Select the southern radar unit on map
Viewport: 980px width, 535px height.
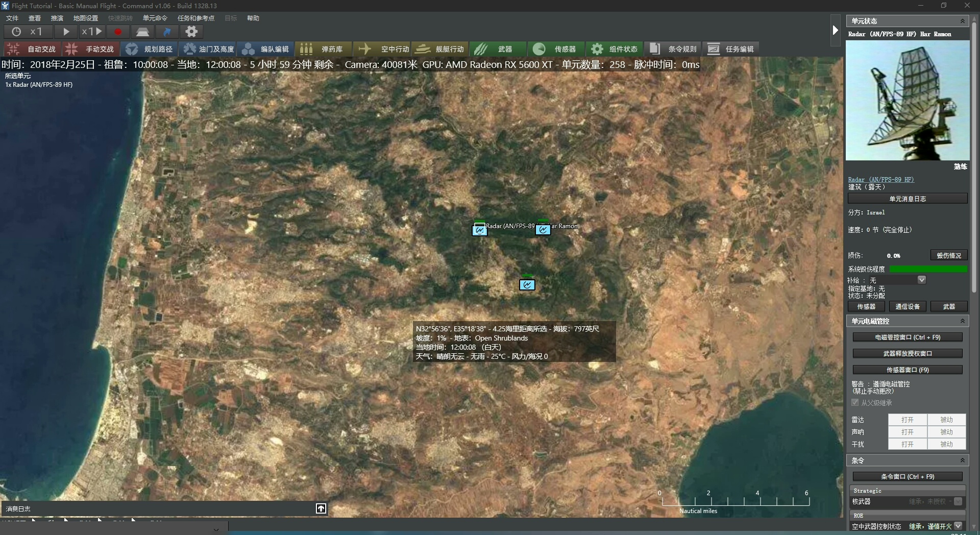527,285
